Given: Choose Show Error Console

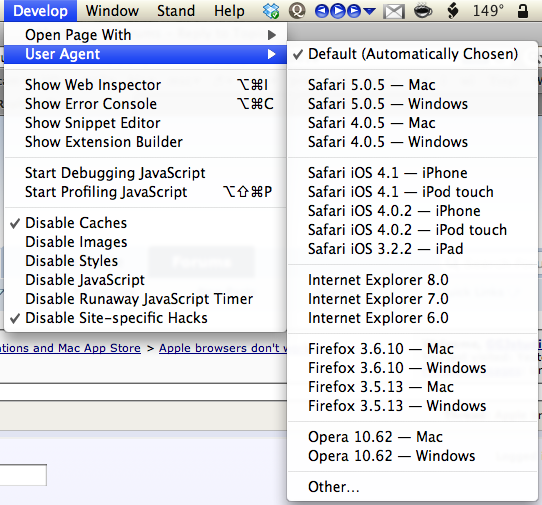Looking at the screenshot, I should pyautogui.click(x=145, y=104).
